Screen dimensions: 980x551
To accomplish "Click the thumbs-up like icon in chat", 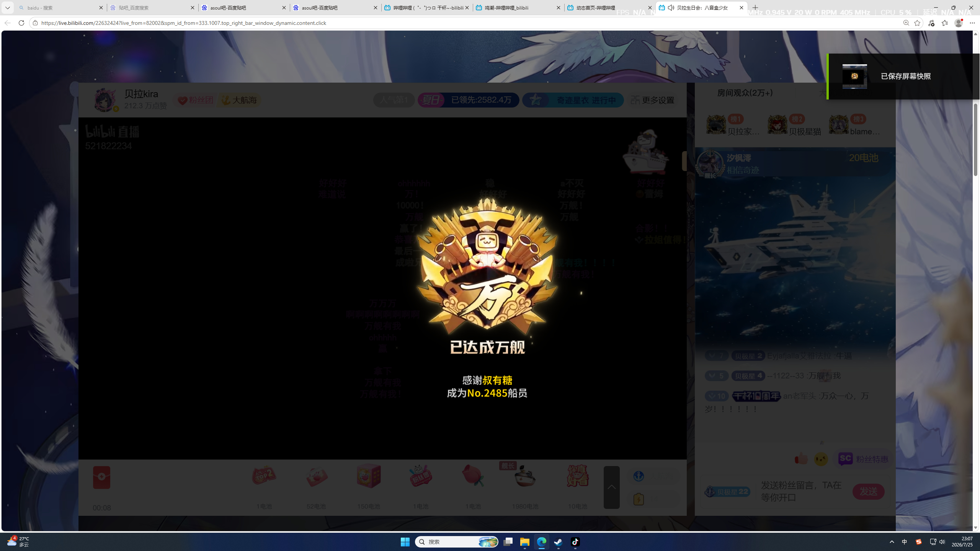I will pyautogui.click(x=801, y=458).
